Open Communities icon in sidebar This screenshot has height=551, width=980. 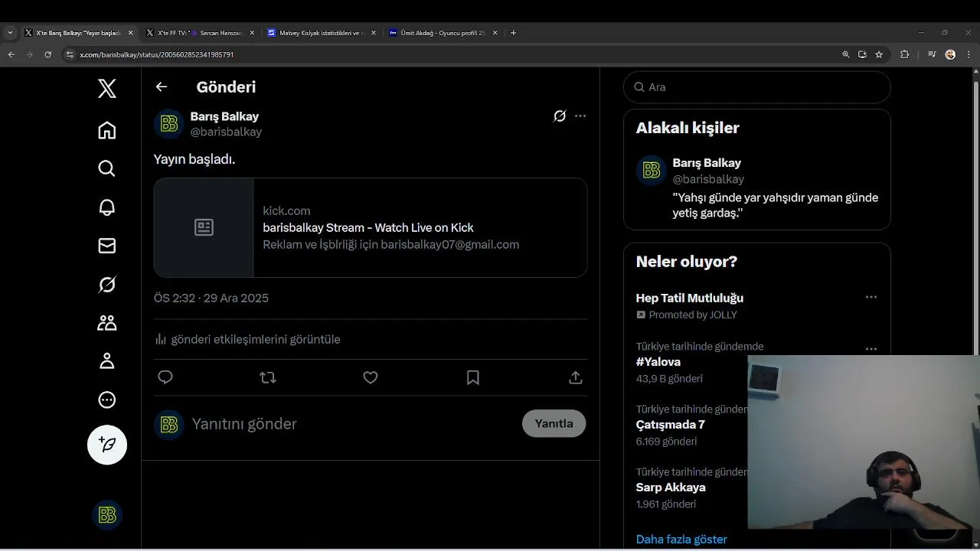(x=107, y=323)
